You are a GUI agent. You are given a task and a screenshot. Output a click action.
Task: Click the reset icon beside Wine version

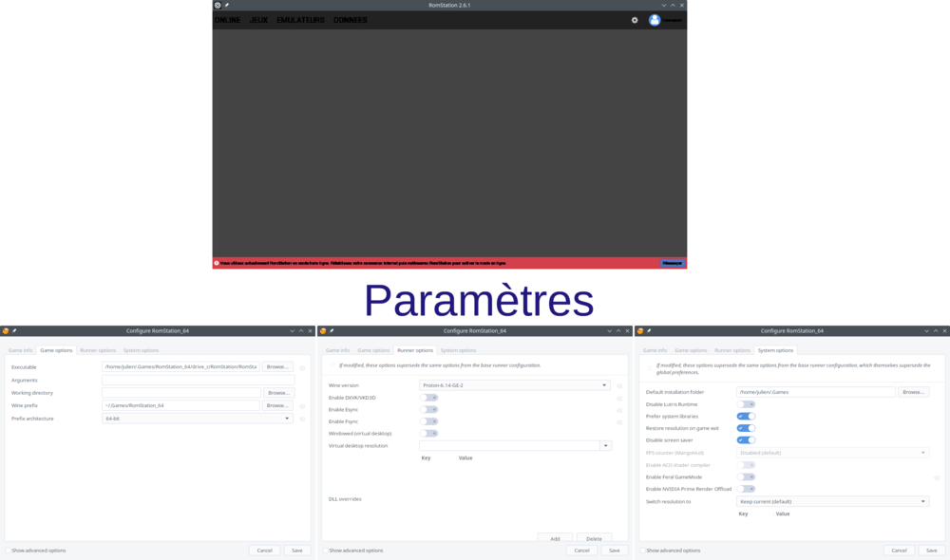619,385
